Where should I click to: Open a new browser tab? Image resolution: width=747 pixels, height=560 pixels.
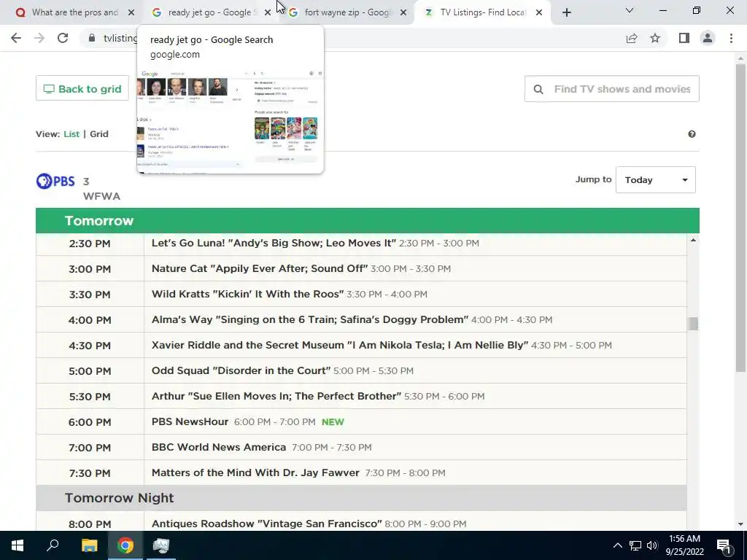566,13
